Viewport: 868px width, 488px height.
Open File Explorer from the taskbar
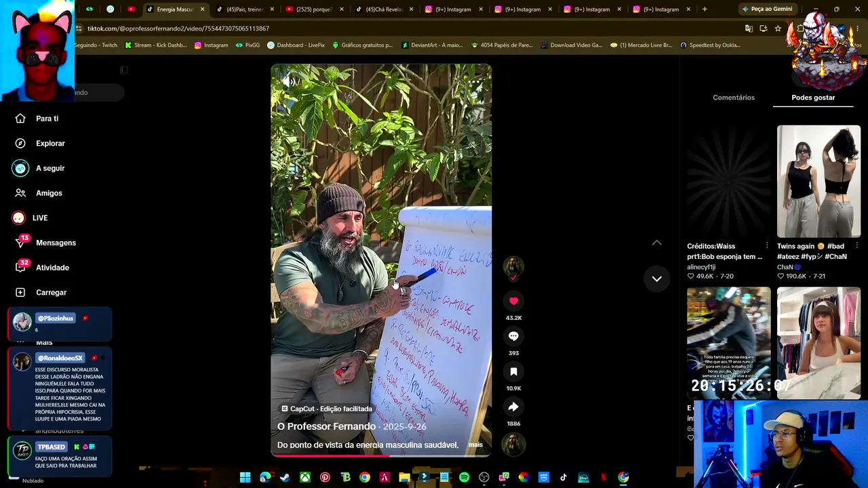pos(404,477)
